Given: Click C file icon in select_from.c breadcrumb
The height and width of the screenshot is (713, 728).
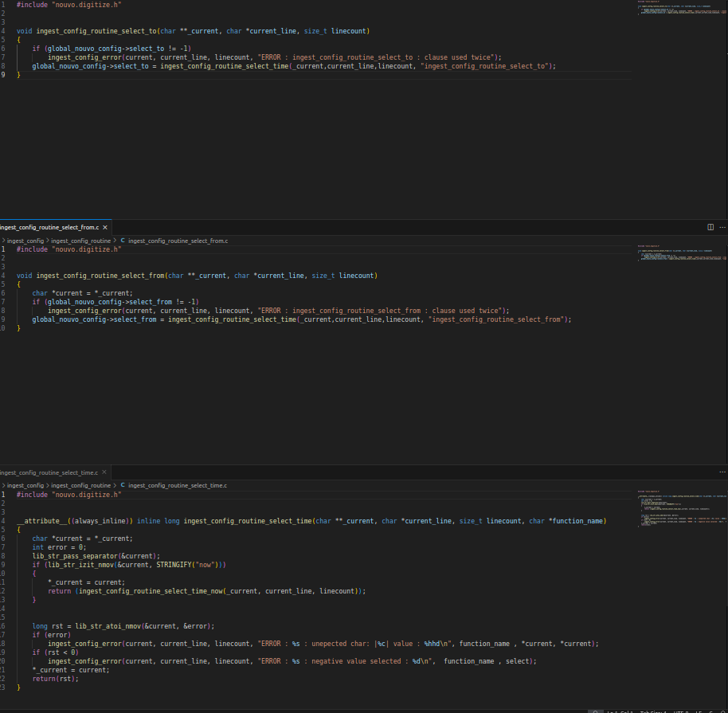Looking at the screenshot, I should click(123, 241).
